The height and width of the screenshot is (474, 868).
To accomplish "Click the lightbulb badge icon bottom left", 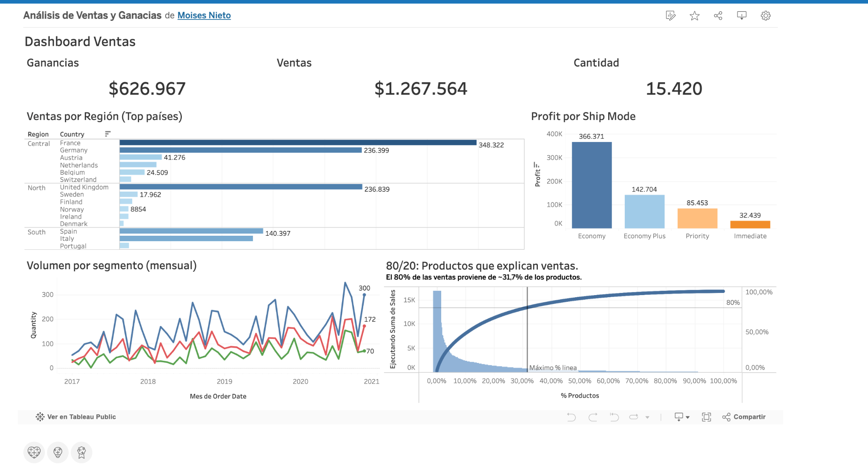I will click(58, 452).
